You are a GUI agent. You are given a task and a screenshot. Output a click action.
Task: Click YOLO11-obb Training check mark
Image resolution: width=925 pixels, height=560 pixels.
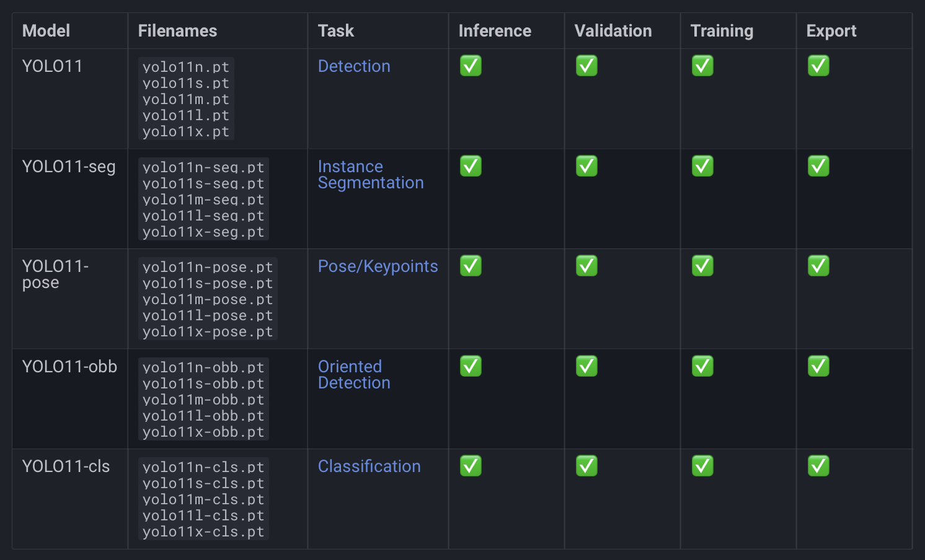(x=702, y=366)
